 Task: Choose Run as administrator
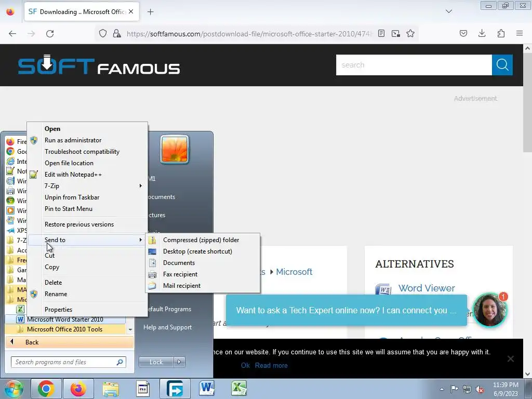pos(87,140)
